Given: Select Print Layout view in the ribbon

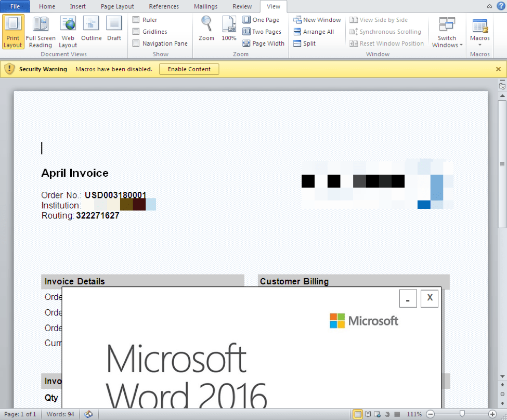Looking at the screenshot, I should pyautogui.click(x=12, y=32).
